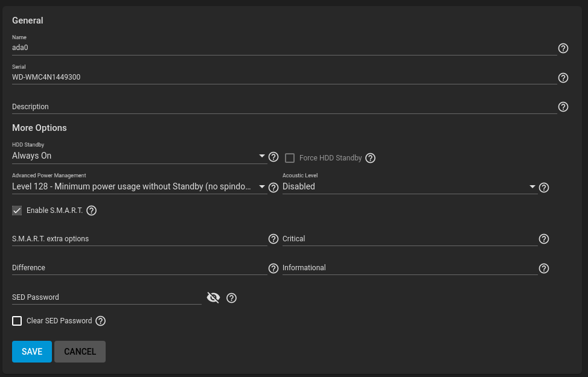This screenshot has width=588, height=377.
Task: Click help icon next to Name field
Action: pos(563,48)
